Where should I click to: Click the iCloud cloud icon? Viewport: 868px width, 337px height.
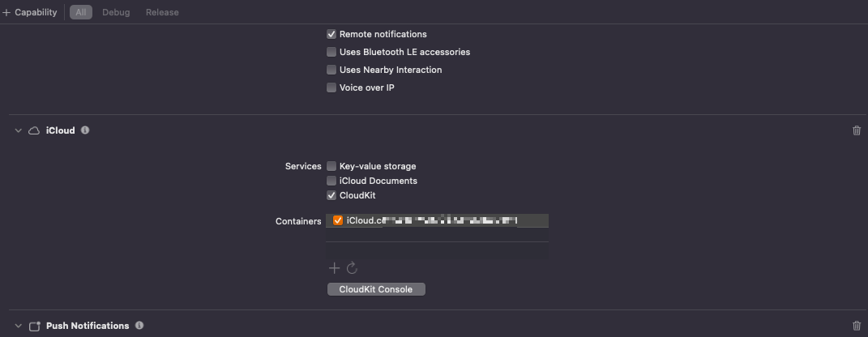tap(34, 130)
